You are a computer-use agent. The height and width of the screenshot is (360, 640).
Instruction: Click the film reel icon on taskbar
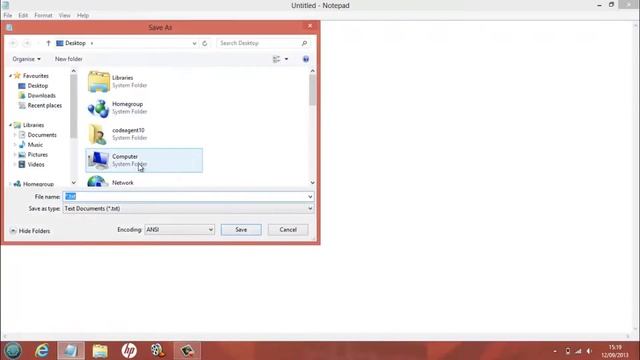158,351
